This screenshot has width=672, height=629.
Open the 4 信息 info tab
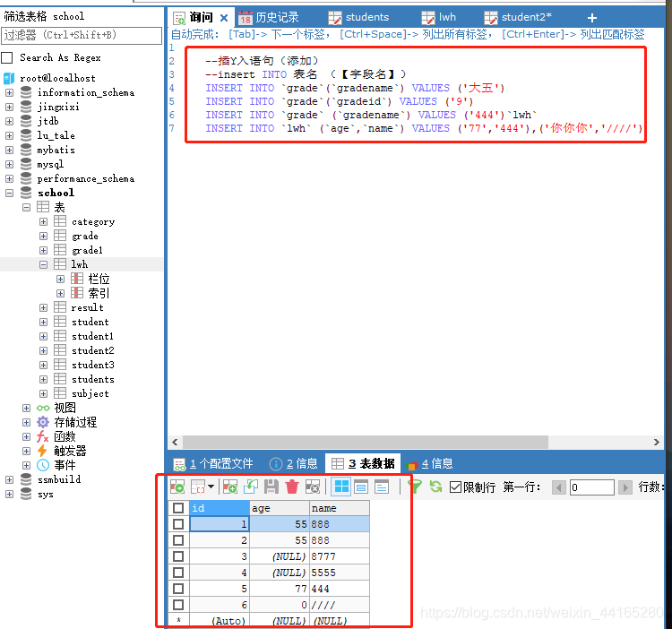coord(429,463)
